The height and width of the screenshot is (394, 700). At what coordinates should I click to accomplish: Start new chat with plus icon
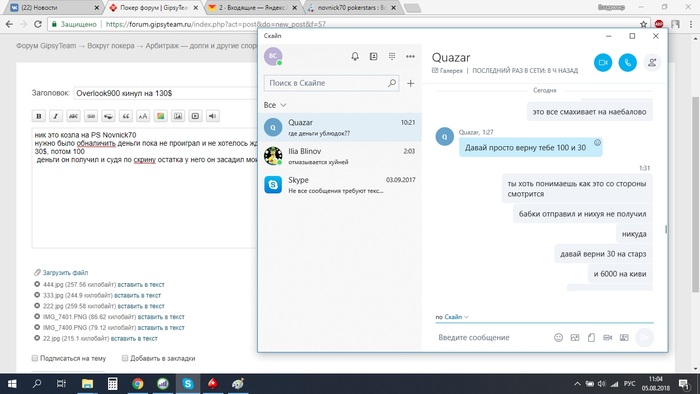click(x=411, y=83)
